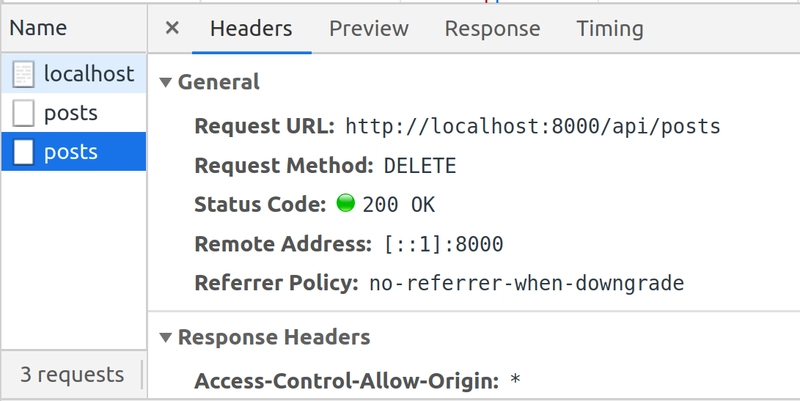
Task: Open the Response tab
Action: pyautogui.click(x=492, y=29)
